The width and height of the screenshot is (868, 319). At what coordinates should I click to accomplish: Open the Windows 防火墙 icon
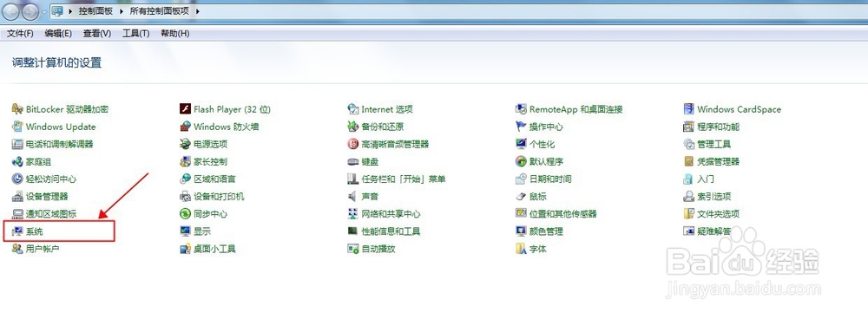click(x=186, y=127)
